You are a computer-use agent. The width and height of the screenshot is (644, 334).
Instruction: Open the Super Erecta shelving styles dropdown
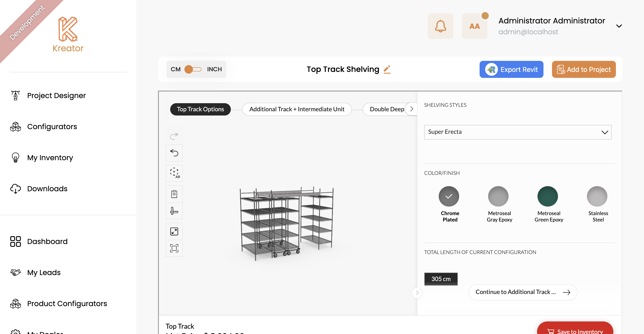click(517, 132)
